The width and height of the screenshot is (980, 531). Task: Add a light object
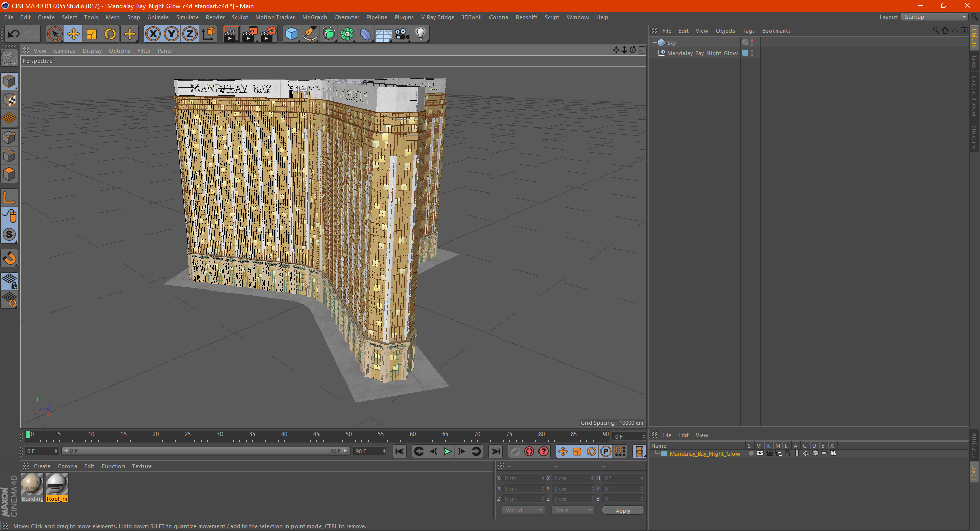420,34
